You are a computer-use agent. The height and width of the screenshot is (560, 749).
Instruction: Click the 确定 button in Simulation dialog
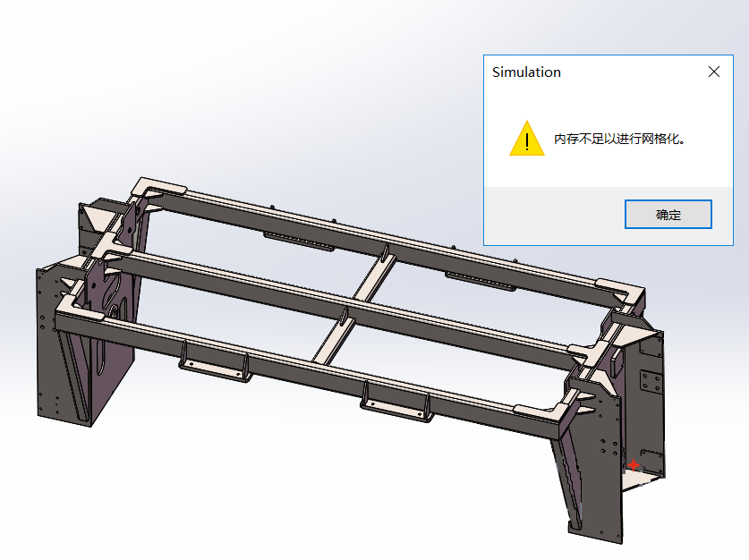(668, 215)
